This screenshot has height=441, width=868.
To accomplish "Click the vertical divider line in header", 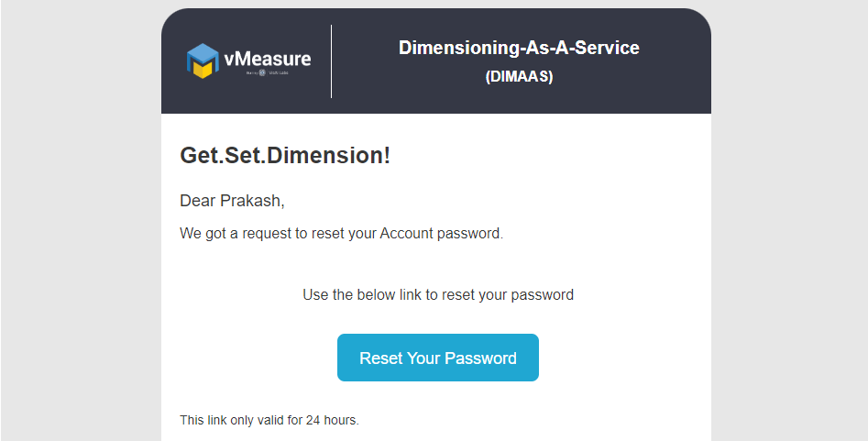I will pos(331,61).
